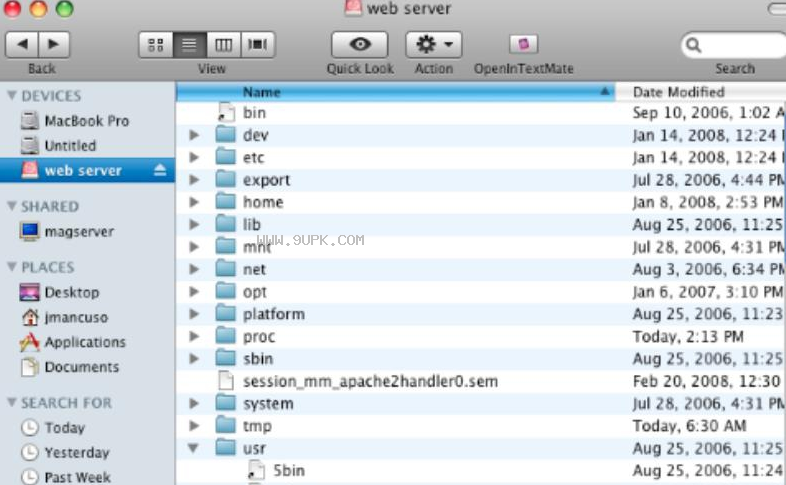
Task: Expand the home folder
Action: [x=194, y=202]
